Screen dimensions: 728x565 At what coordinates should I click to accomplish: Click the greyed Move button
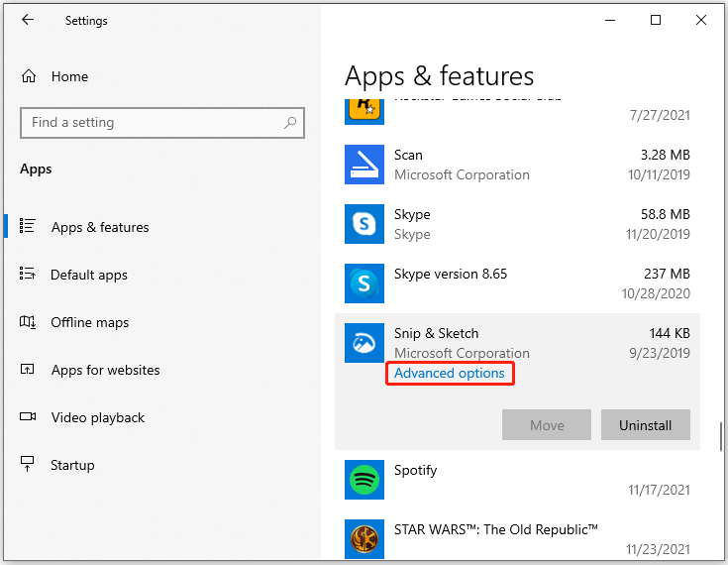click(x=547, y=424)
